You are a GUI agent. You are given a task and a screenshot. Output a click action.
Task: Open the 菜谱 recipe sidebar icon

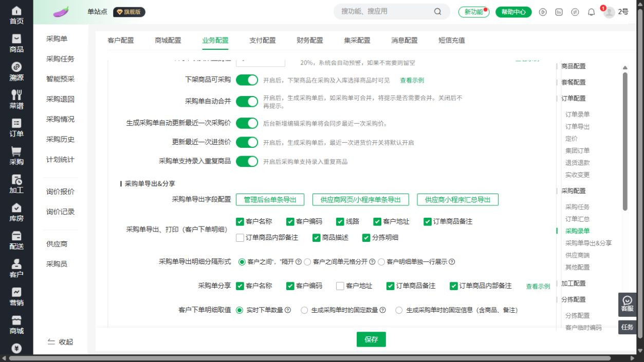click(x=16, y=100)
